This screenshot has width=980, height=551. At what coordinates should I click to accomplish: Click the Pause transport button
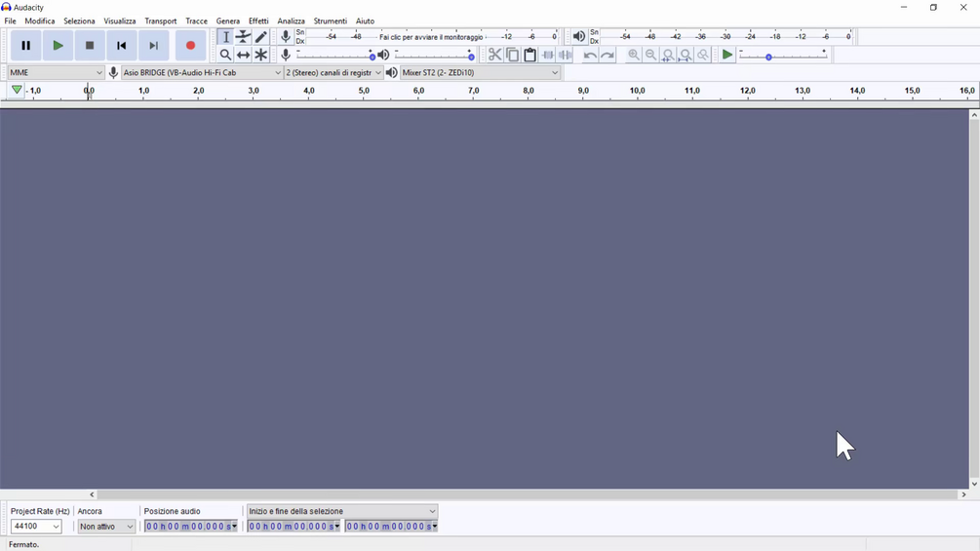[25, 46]
